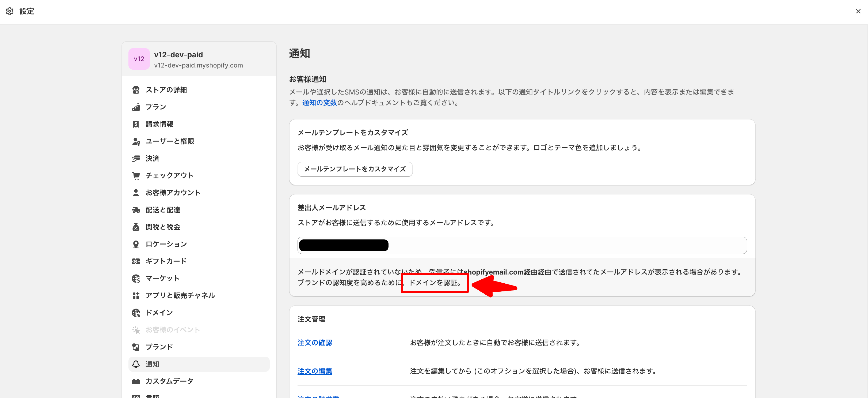Click the store details shop icon
Screen dimensions: 868x398
[x=136, y=90]
